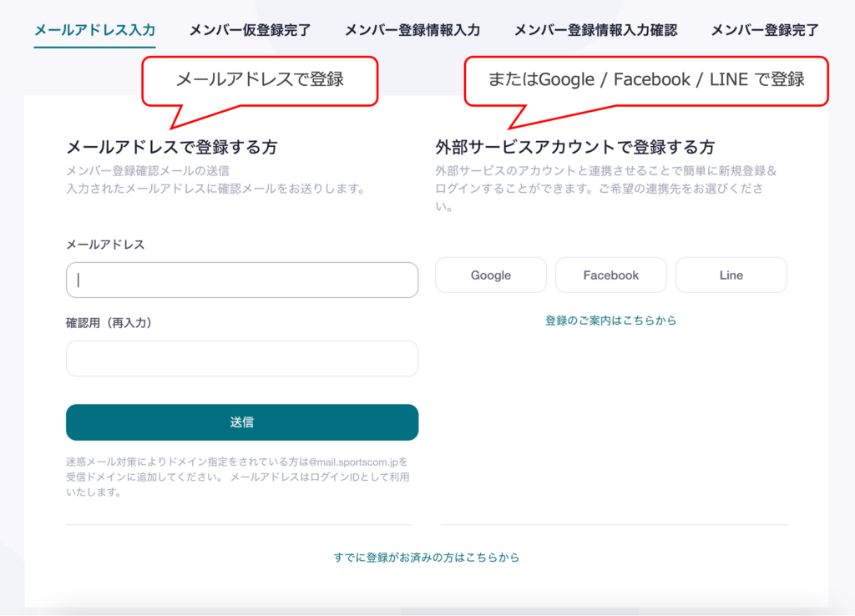The image size is (855, 616).
Task: Click the メールアドレス field label above first input
Action: coord(105,245)
